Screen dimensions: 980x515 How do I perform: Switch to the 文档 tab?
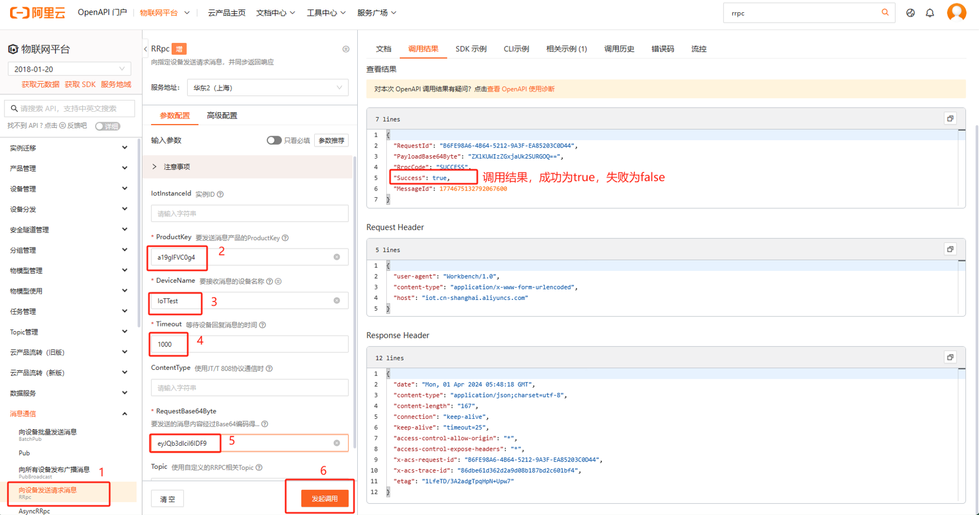click(x=384, y=49)
